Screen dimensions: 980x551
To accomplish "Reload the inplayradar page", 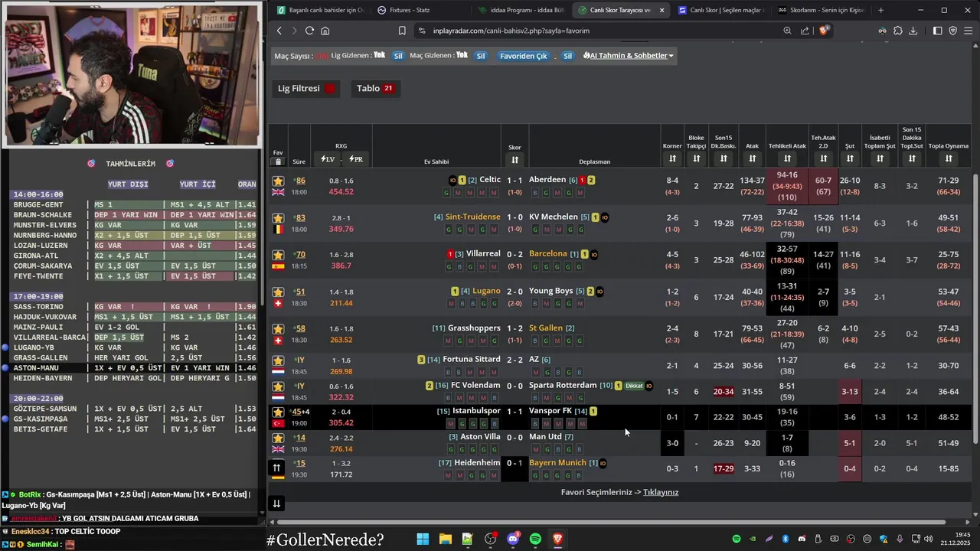I will click(309, 31).
